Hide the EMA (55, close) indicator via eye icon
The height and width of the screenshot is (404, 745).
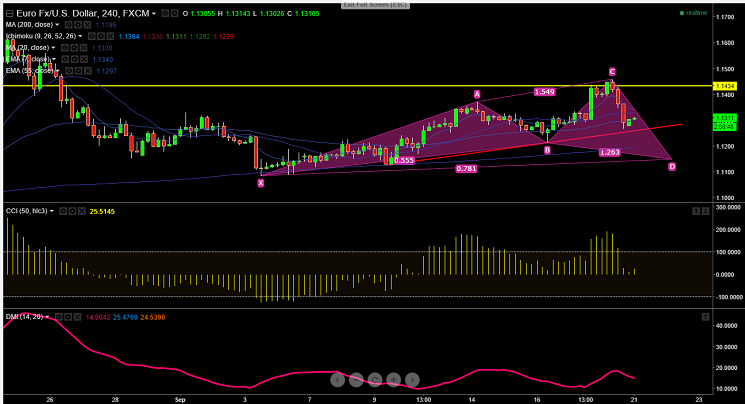69,71
